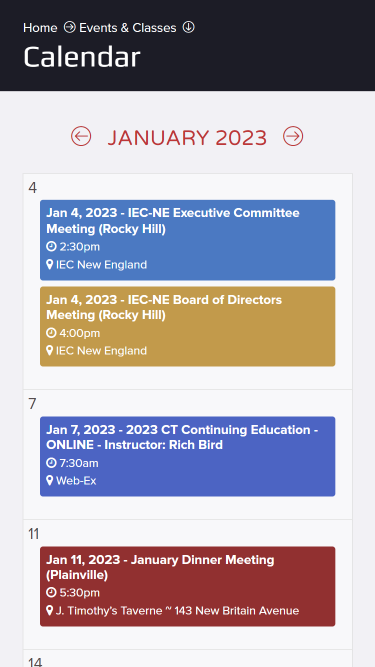
Task: Click clock icon beside 4:00pm
Action: tap(51, 333)
